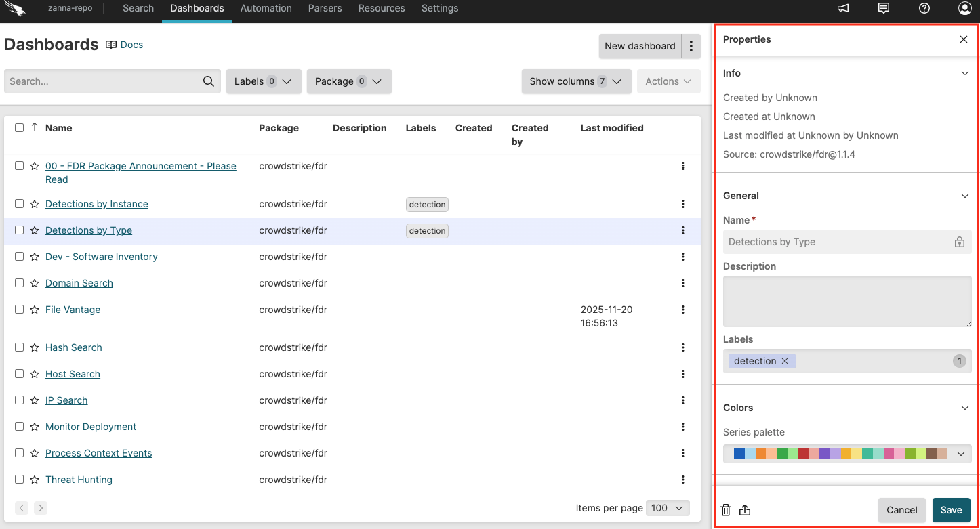The width and height of the screenshot is (980, 529).
Task: Save the dashboard properties
Action: coord(952,509)
